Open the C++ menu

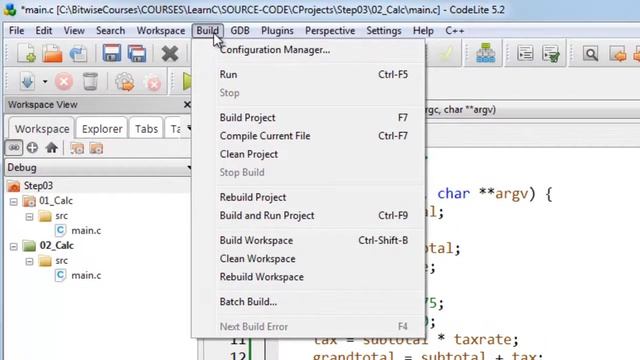(454, 31)
